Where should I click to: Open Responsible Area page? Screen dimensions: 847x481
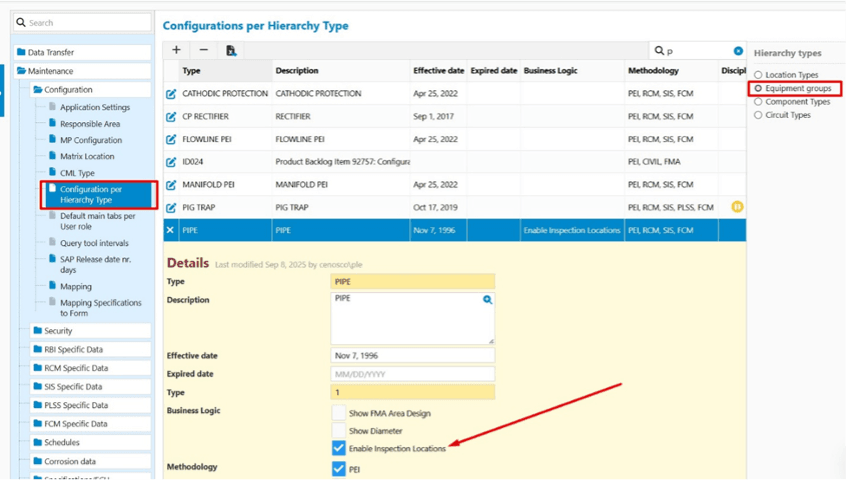[90, 124]
